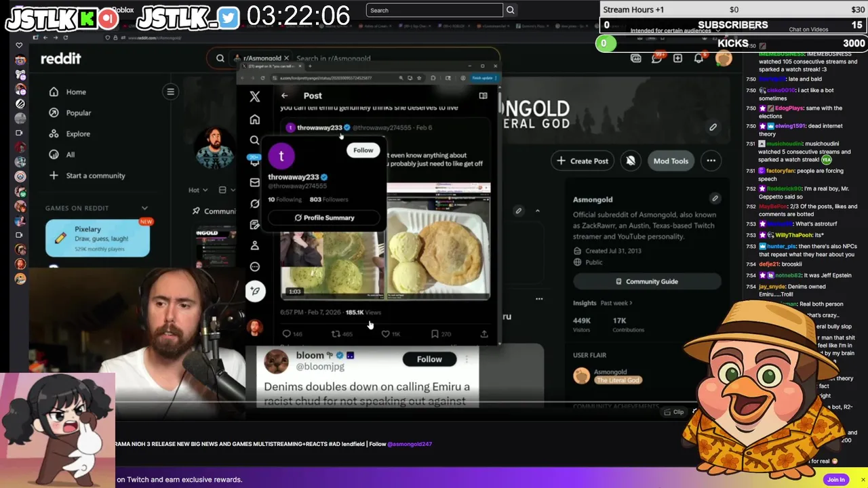Open the Pixelary game card
Viewport: 868px width, 488px height.
[x=98, y=239]
